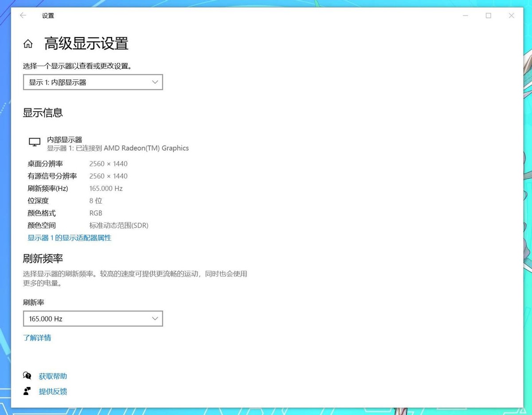Click the 获取帮助 speech bubble icon
This screenshot has width=532, height=415.
[x=27, y=376]
